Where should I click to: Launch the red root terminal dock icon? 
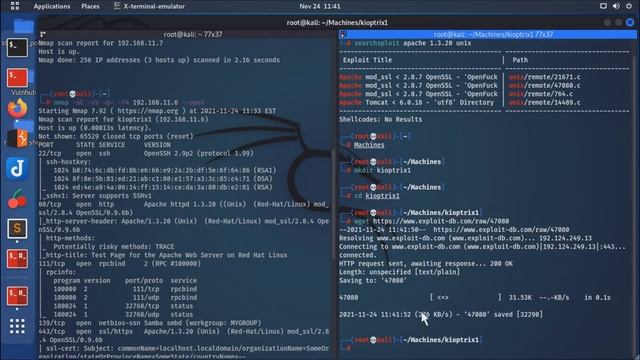click(17, 78)
